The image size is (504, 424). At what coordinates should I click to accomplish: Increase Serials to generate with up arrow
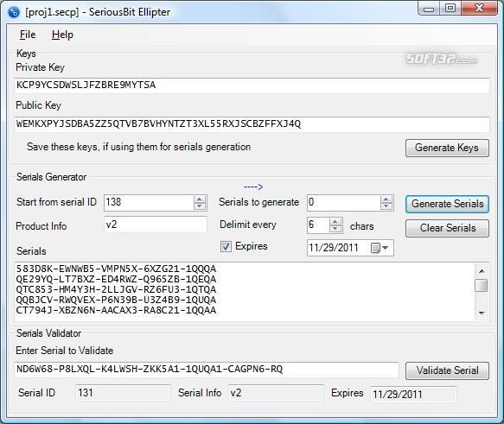point(386,199)
